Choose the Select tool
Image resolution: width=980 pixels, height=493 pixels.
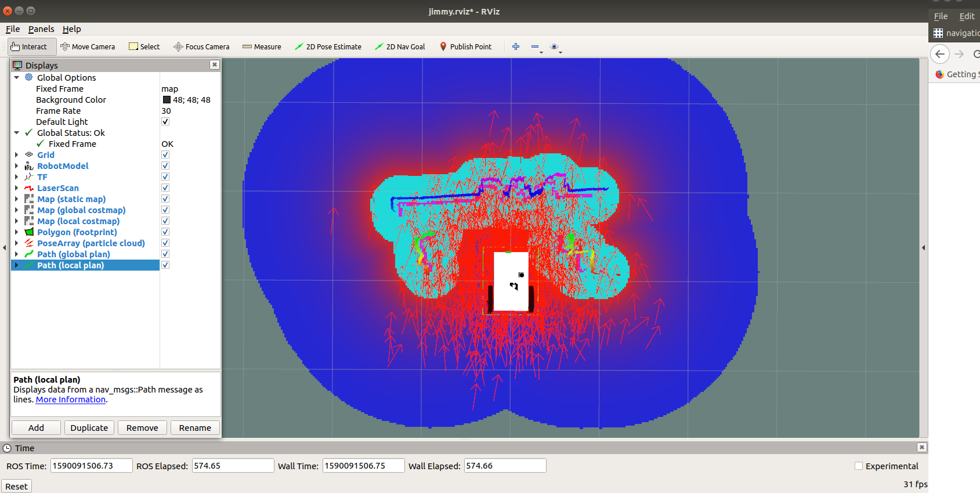144,47
